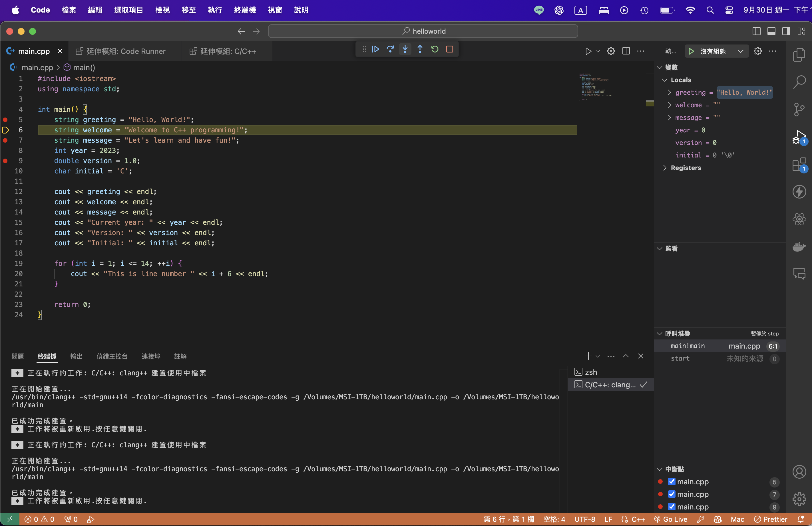Viewport: 812px width, 526px height.
Task: Open the debug configuration dropdown
Action: 716,51
